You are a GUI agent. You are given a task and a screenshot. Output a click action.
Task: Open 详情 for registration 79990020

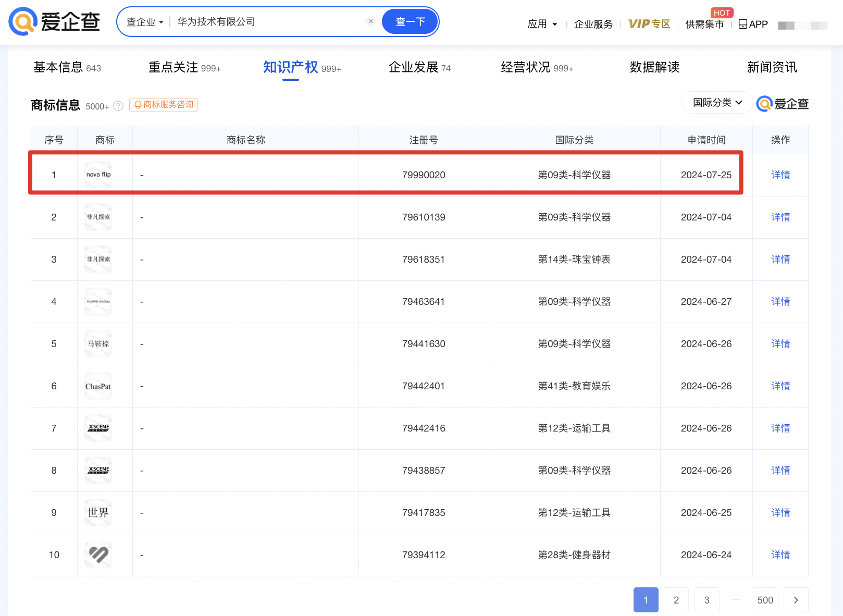coord(780,175)
